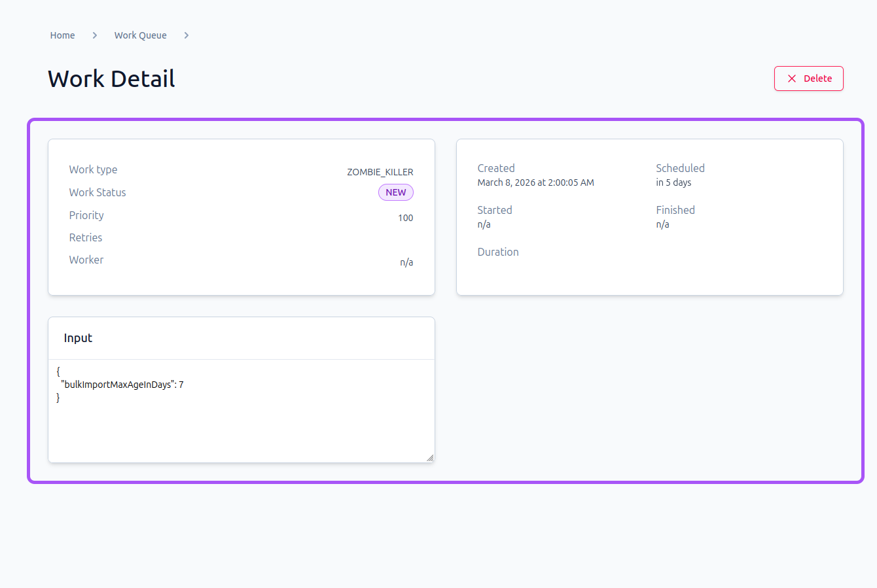
Task: Go to the Home breadcrumb link
Action: pos(62,35)
